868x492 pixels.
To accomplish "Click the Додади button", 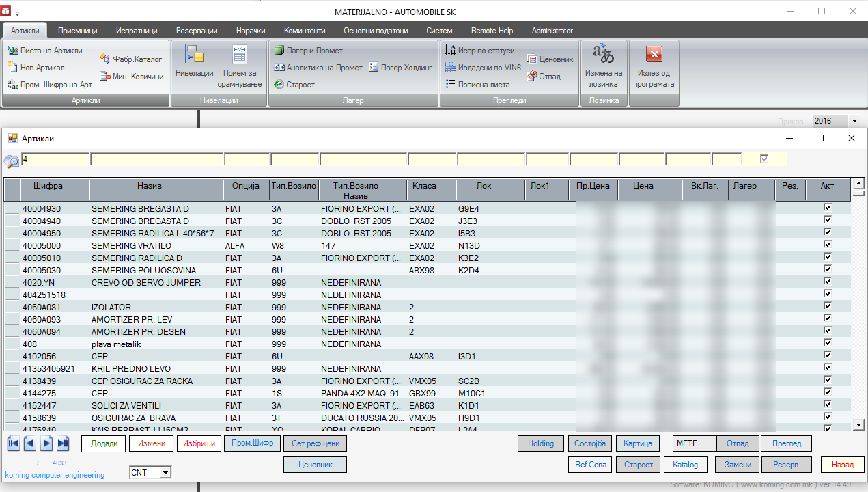I will [x=103, y=443].
